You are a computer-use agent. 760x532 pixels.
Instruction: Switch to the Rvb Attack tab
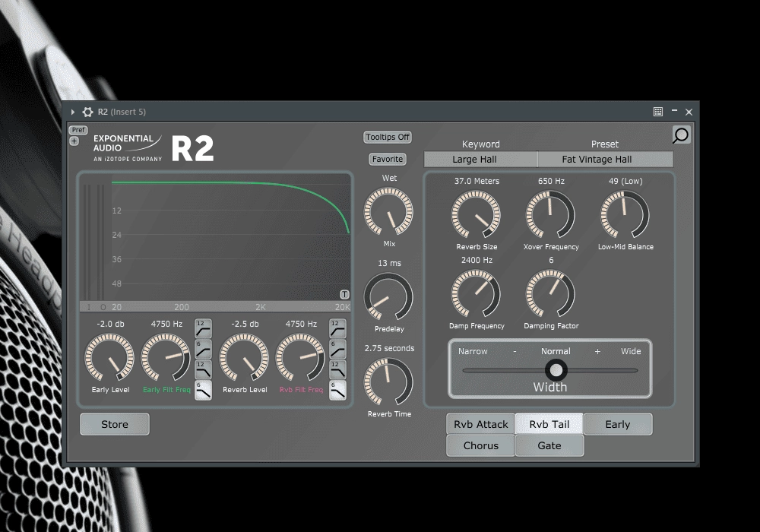coord(481,424)
